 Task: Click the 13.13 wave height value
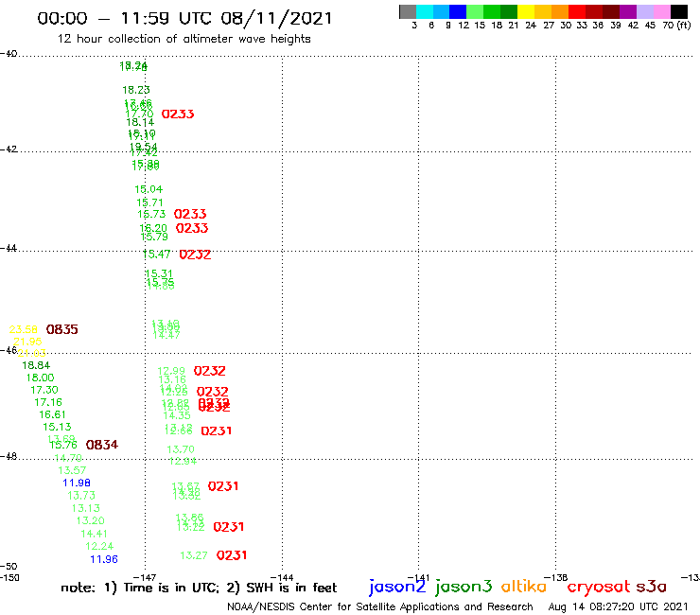coord(86,508)
